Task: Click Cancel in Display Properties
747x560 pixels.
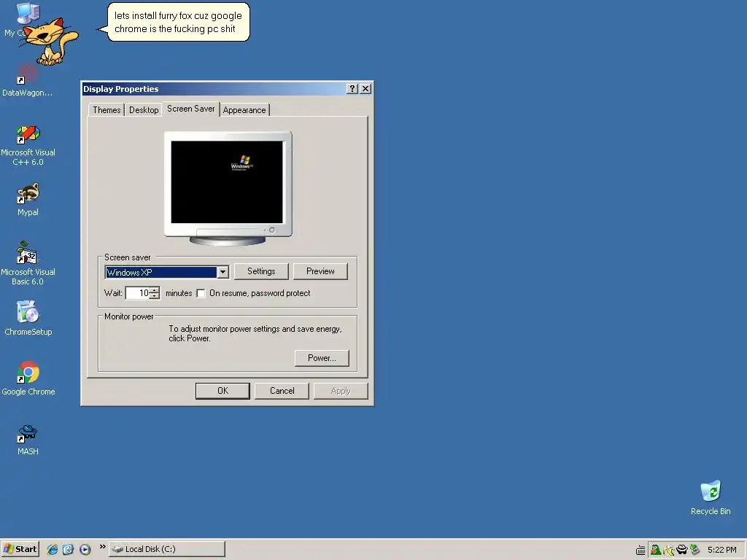Action: click(x=282, y=391)
